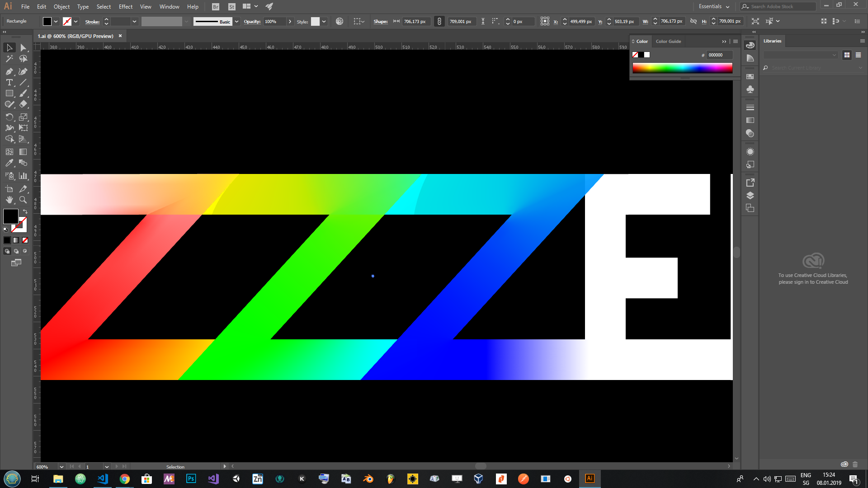Switch to the Color Guide tab
Viewport: 868px width, 488px height.
coord(668,41)
